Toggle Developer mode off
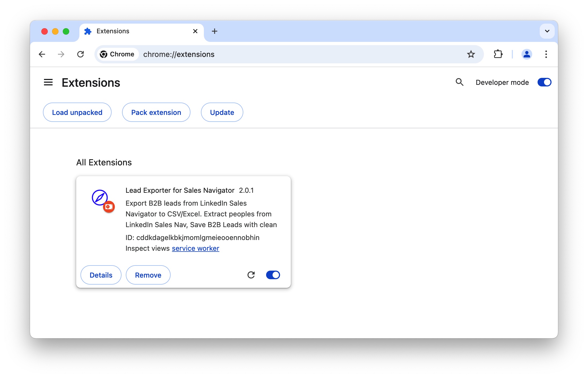The image size is (588, 378). (544, 82)
